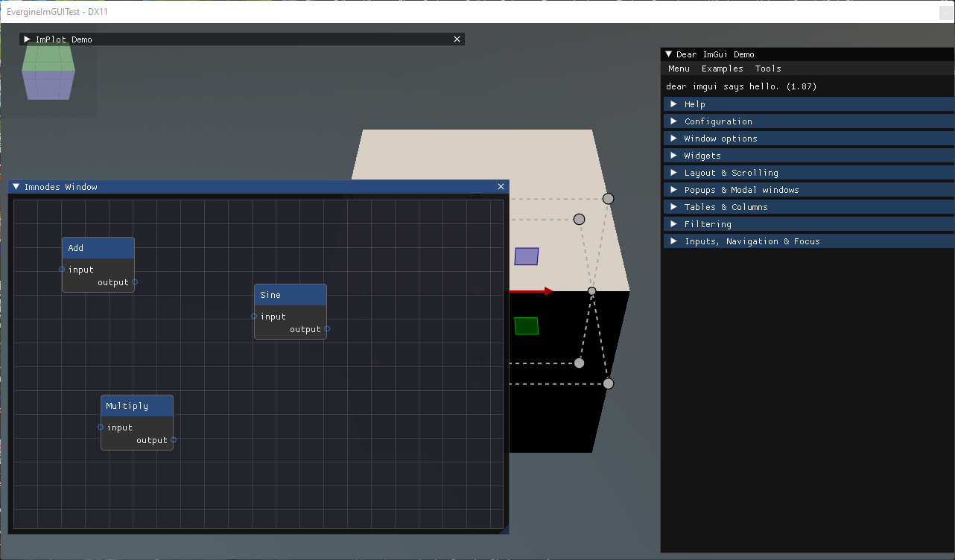Viewport: 955px width, 560px height.
Task: Expand the ImPlot Demo window
Action: pyautogui.click(x=28, y=39)
